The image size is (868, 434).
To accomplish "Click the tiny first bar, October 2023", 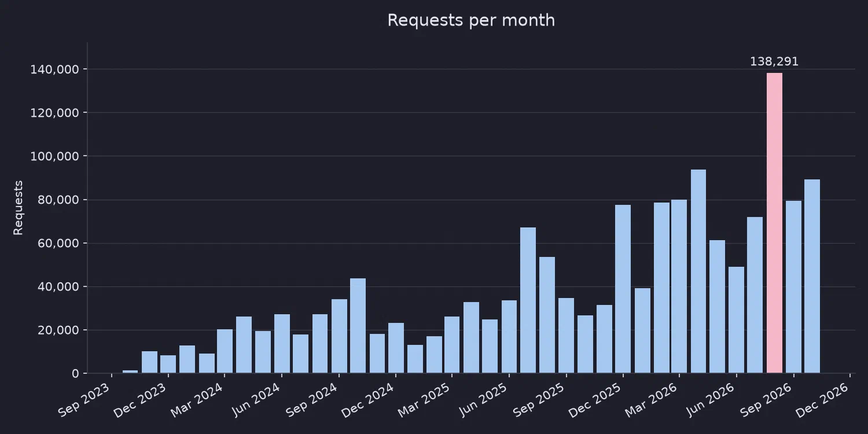I will pyautogui.click(x=130, y=372).
